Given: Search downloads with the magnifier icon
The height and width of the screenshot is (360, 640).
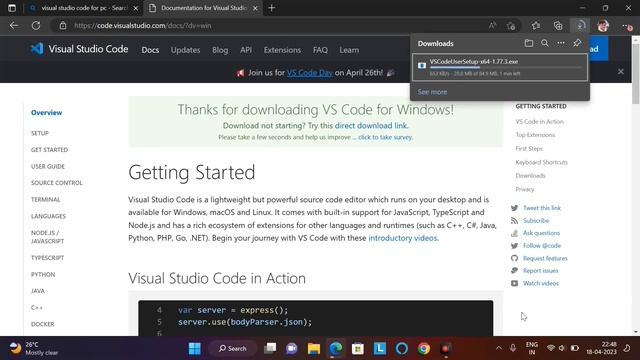Looking at the screenshot, I should pos(545,43).
